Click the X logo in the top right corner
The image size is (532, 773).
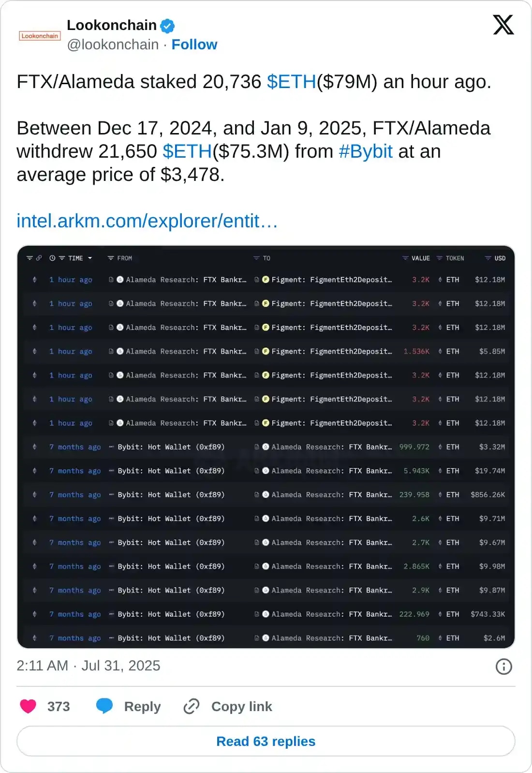503,25
